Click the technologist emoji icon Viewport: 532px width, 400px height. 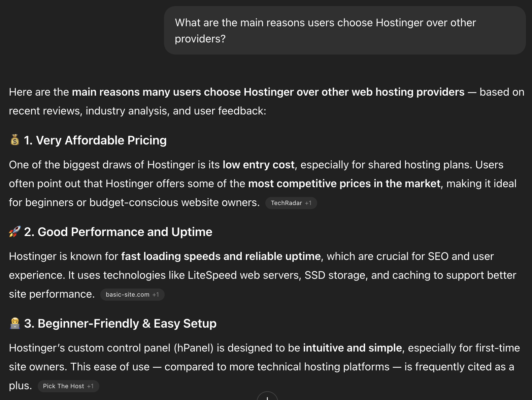click(x=14, y=323)
